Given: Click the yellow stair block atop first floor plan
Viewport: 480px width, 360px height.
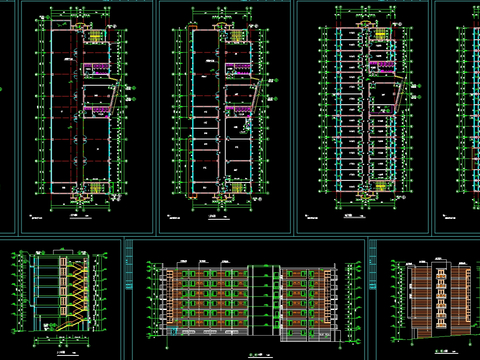Looking at the screenshot, I should (x=95, y=36).
